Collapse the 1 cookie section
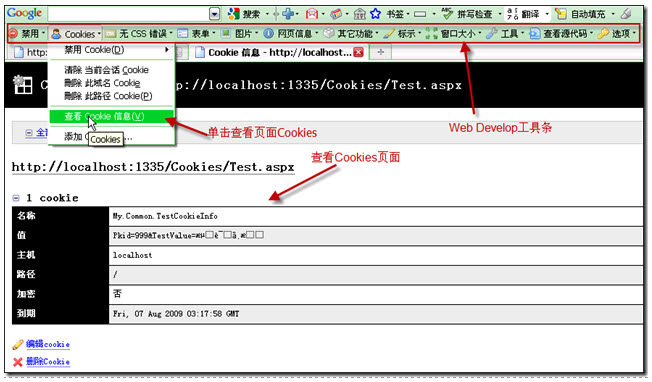The height and width of the screenshot is (382, 652). tap(16, 198)
